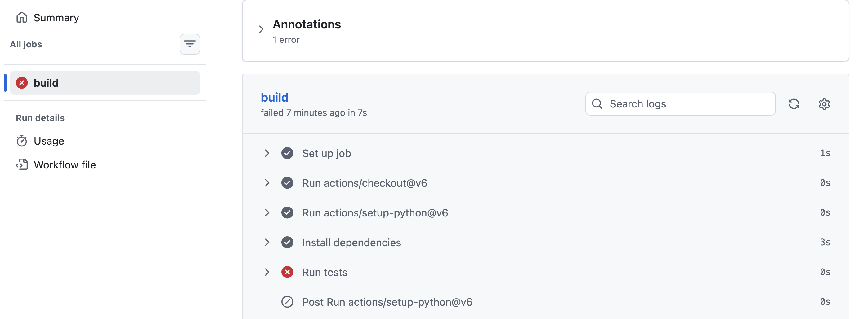Open the Workflow file link
This screenshot has width=868, height=319.
(x=65, y=165)
